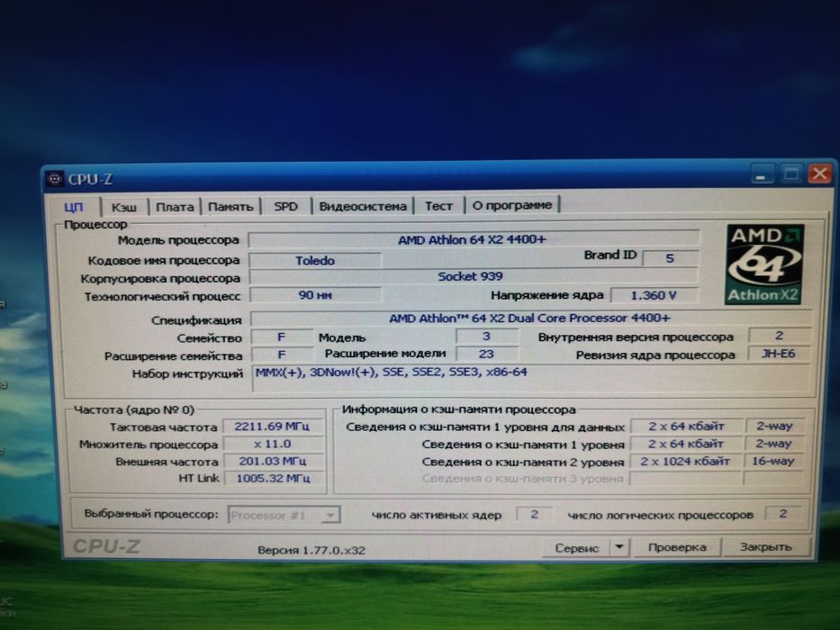840x630 pixels.
Task: Click the AMD Athlon X2 logo
Action: coord(764,264)
